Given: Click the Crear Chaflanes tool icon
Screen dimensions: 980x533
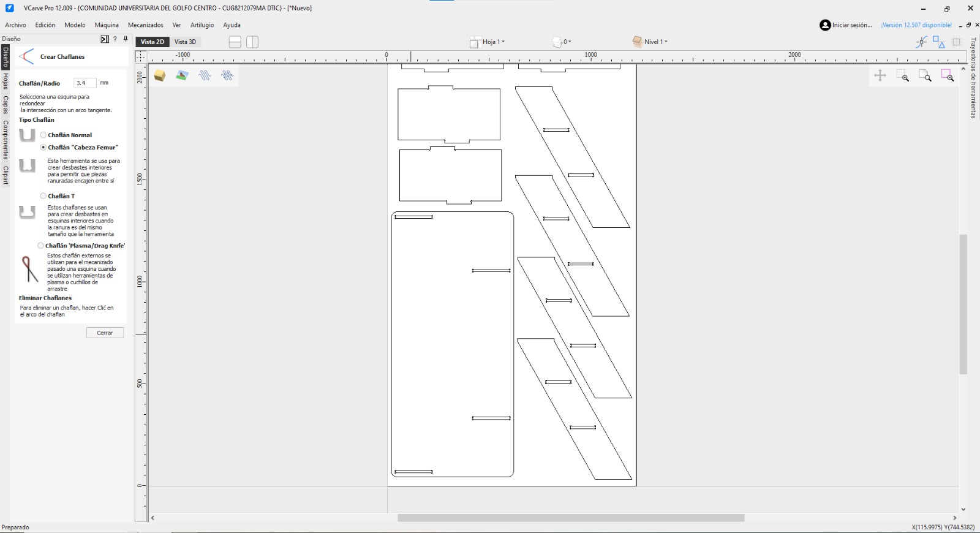Looking at the screenshot, I should pos(26,57).
